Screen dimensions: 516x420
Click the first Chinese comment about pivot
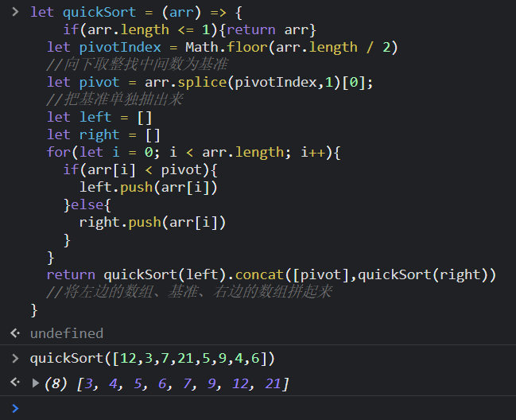[137, 64]
